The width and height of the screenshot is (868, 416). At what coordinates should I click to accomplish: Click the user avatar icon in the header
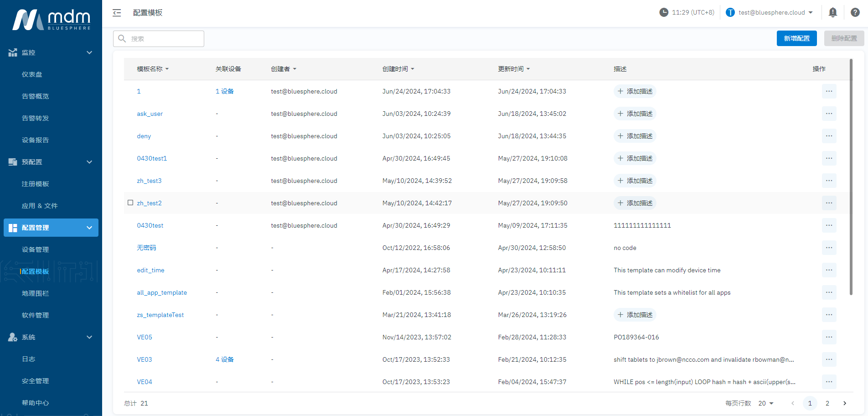[730, 12]
